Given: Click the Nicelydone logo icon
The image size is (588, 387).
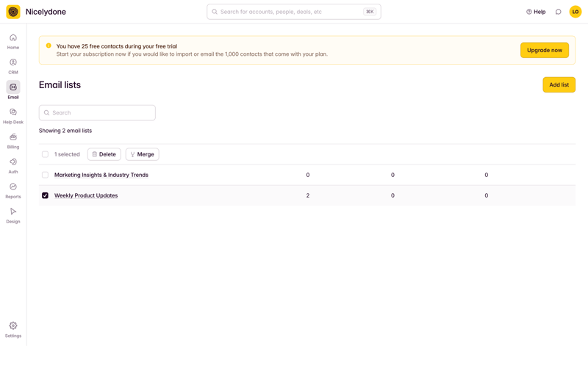Looking at the screenshot, I should pos(13,12).
